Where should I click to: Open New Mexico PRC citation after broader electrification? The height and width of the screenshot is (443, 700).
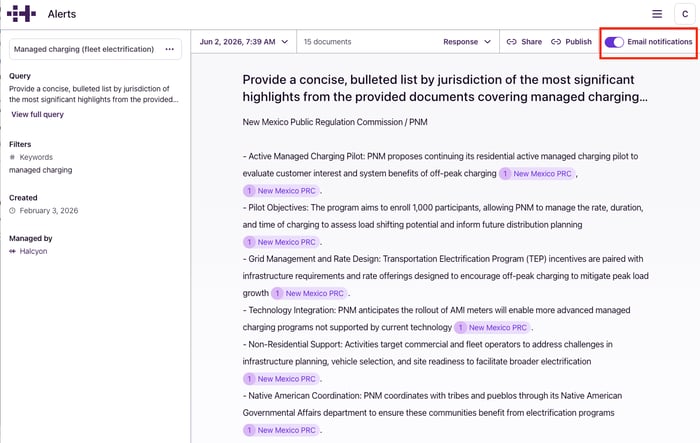pyautogui.click(x=281, y=379)
